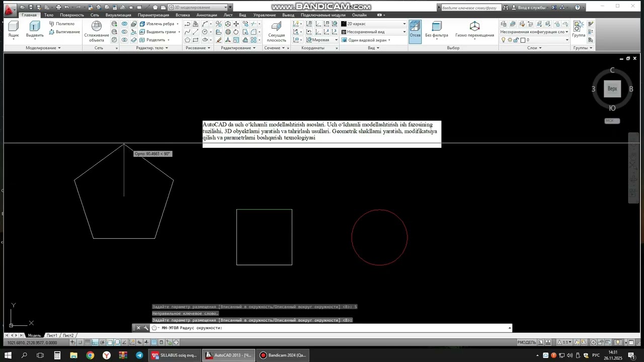Toggle the layer lock icon
The height and width of the screenshot is (362, 644).
[x=516, y=40]
